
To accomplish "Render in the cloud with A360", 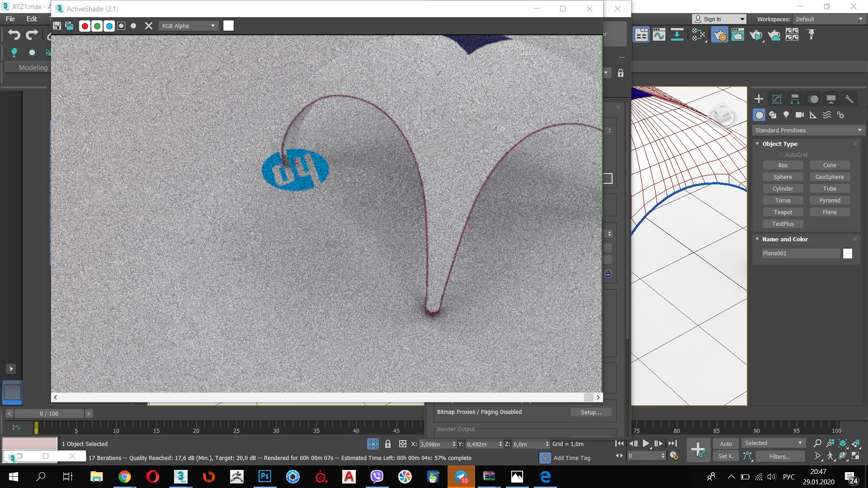I will click(774, 35).
